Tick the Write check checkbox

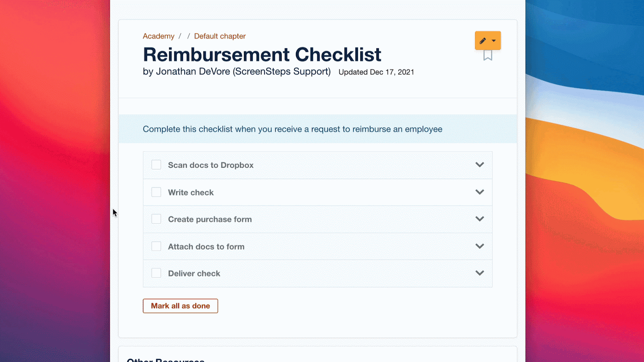tap(156, 192)
